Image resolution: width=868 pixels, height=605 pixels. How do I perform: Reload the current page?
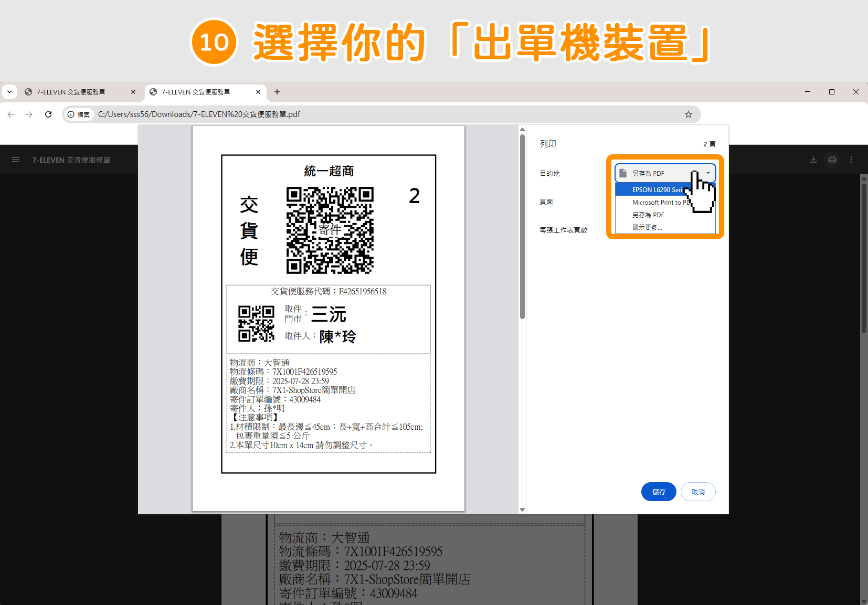click(x=48, y=114)
